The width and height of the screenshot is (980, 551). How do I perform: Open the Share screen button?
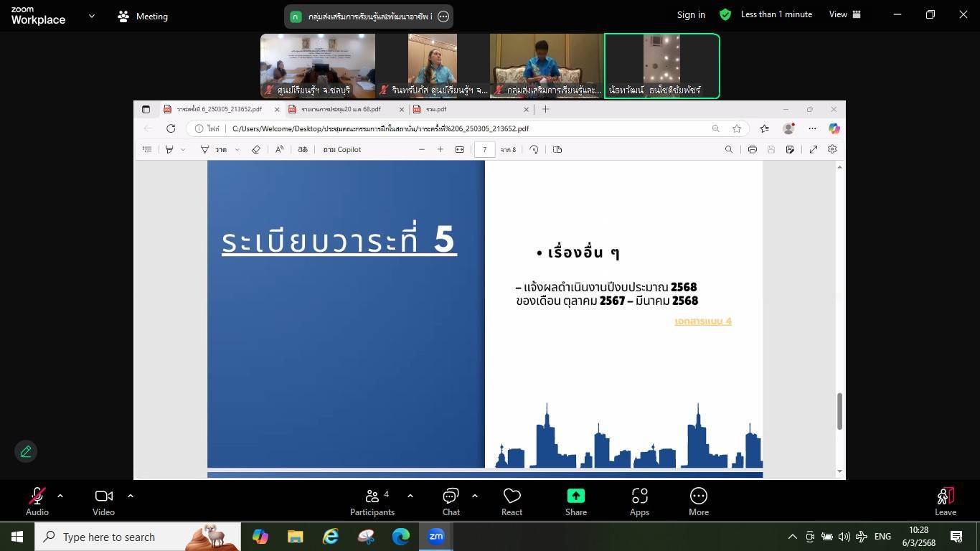coord(575,501)
